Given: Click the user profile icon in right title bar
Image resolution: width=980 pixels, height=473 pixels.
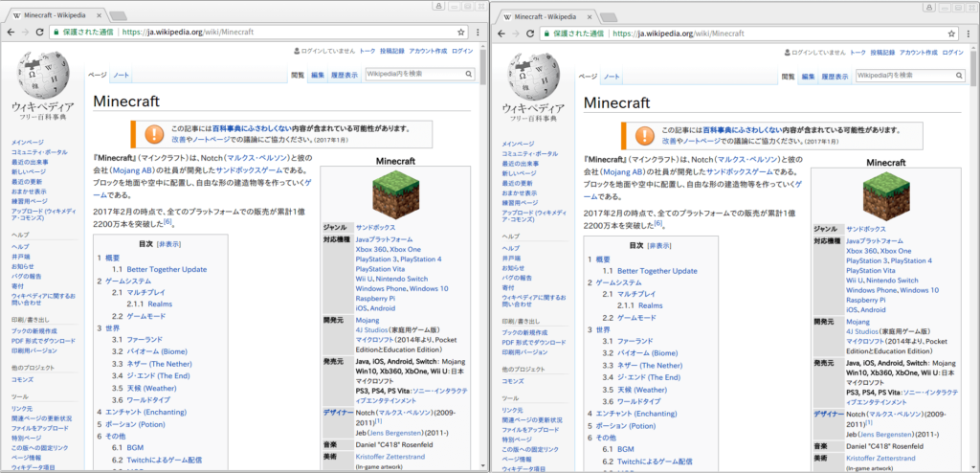Looking at the screenshot, I should (x=929, y=7).
